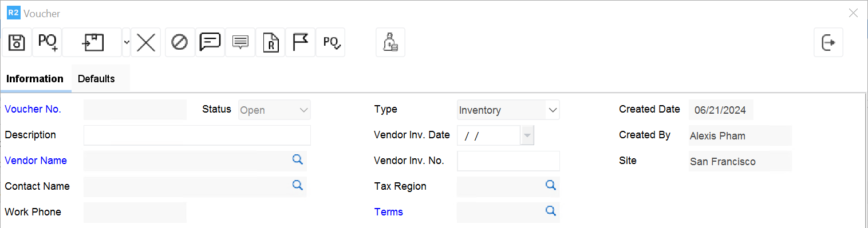The height and width of the screenshot is (228, 868).
Task: Click the person with coins icon
Action: (x=390, y=42)
